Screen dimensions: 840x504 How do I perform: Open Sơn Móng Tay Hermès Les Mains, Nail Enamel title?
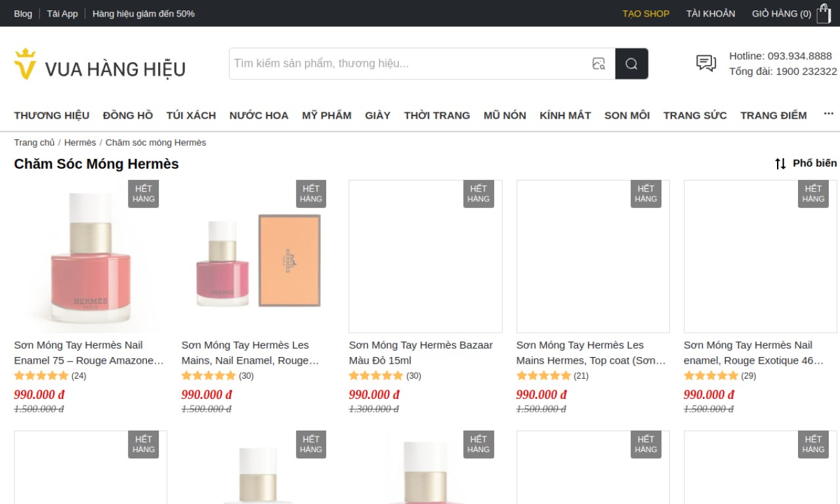pos(251,352)
